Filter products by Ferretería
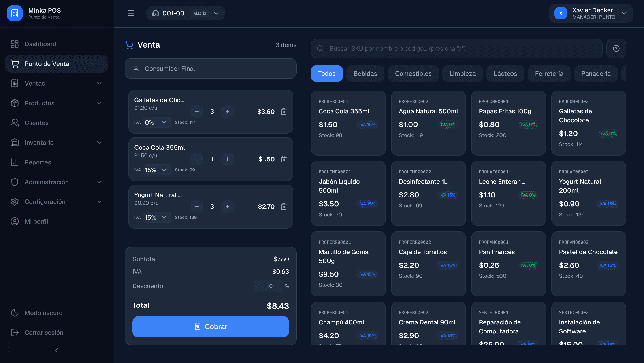This screenshot has width=644, height=363. pyautogui.click(x=549, y=73)
